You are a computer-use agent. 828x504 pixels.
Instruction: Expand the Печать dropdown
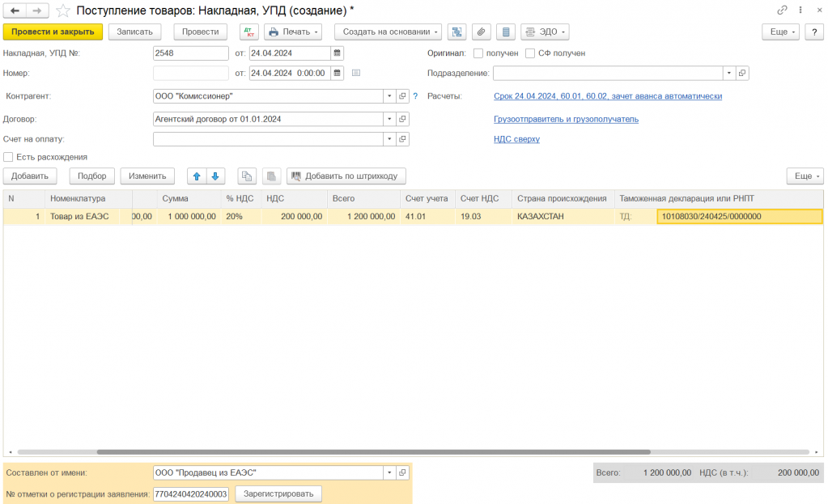coord(293,32)
